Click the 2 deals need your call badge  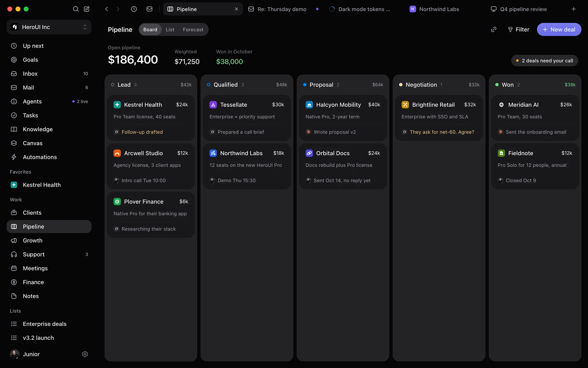click(545, 60)
